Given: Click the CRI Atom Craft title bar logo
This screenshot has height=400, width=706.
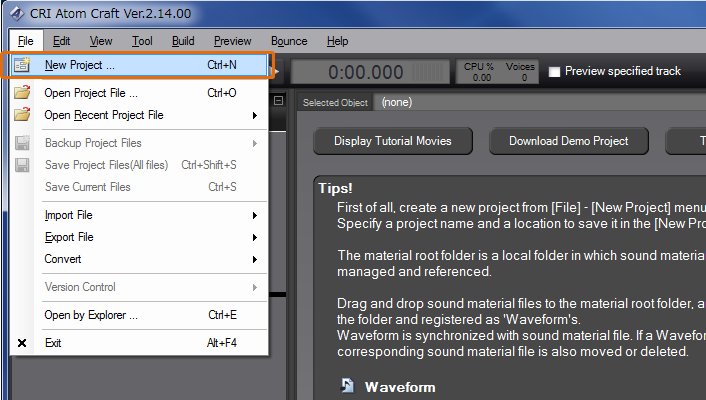Looking at the screenshot, I should click(17, 14).
